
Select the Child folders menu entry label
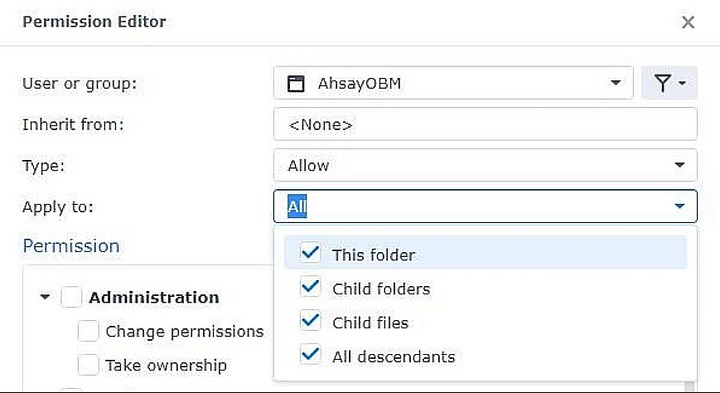pyautogui.click(x=381, y=289)
